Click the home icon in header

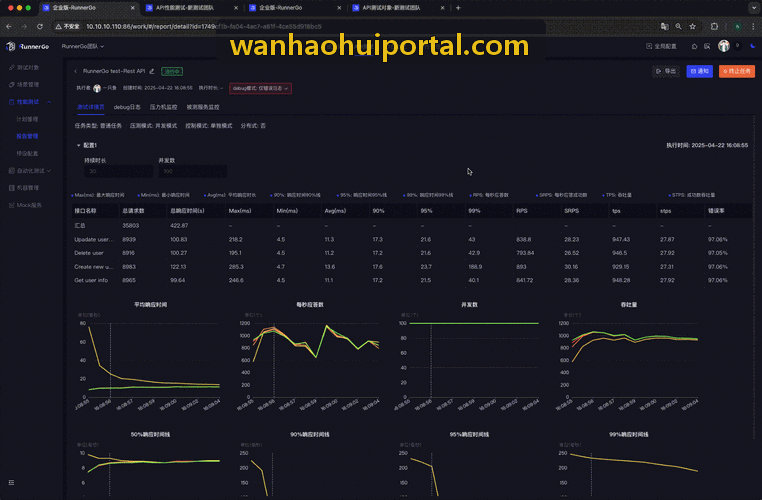(x=694, y=46)
